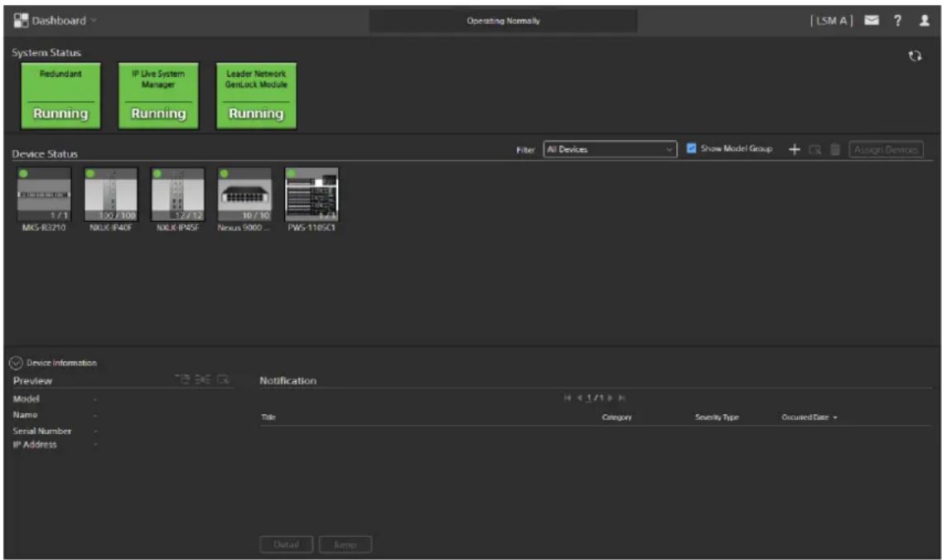The width and height of the screenshot is (942, 560).
Task: Select the Leader Network GenLock Module tile
Action: [256, 96]
